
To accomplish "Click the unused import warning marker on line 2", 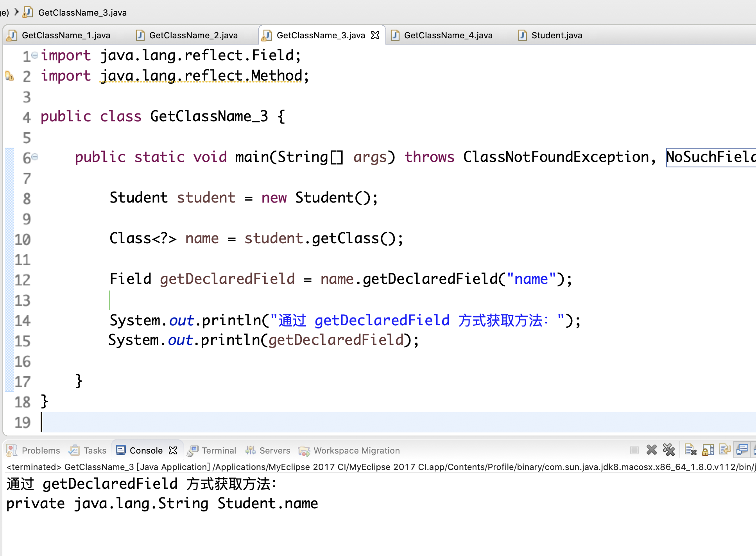I will pyautogui.click(x=9, y=75).
